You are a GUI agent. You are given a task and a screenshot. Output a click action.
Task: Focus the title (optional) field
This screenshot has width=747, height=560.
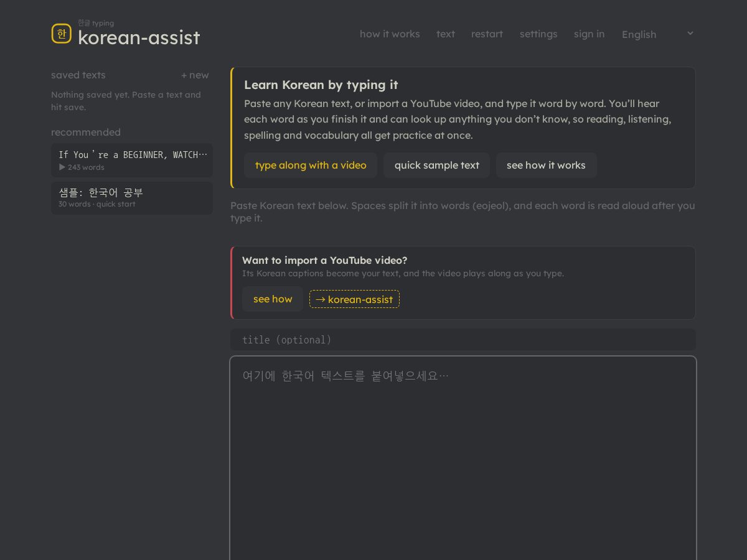click(463, 340)
